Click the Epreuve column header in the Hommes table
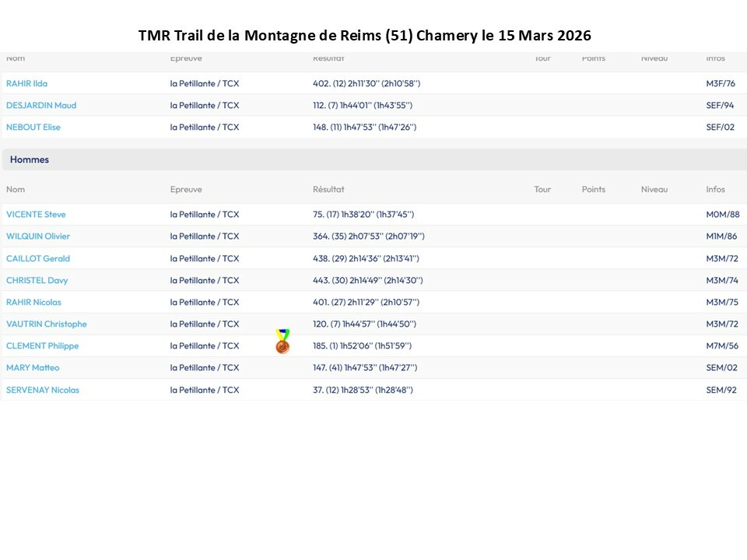This screenshot has height=560, width=747. (186, 189)
